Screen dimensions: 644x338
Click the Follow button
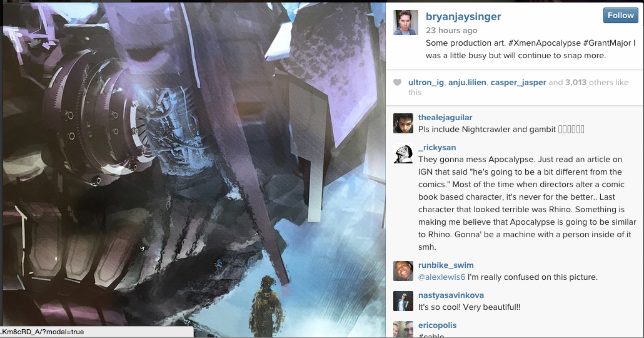[x=621, y=16]
